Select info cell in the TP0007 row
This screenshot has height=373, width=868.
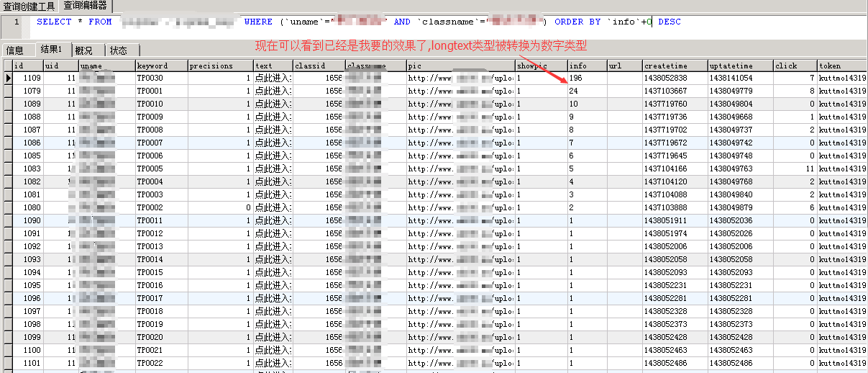pos(587,143)
